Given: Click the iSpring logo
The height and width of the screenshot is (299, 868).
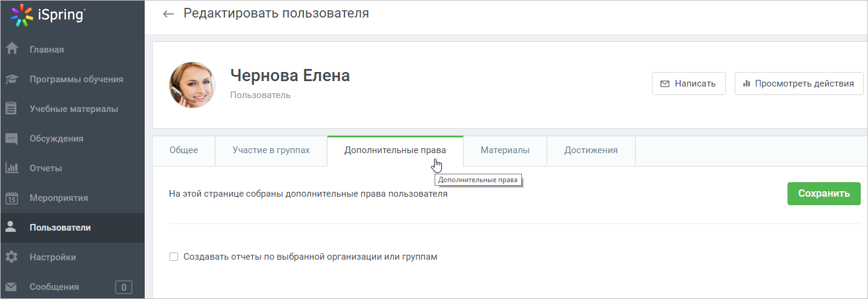Looking at the screenshot, I should click(x=48, y=15).
